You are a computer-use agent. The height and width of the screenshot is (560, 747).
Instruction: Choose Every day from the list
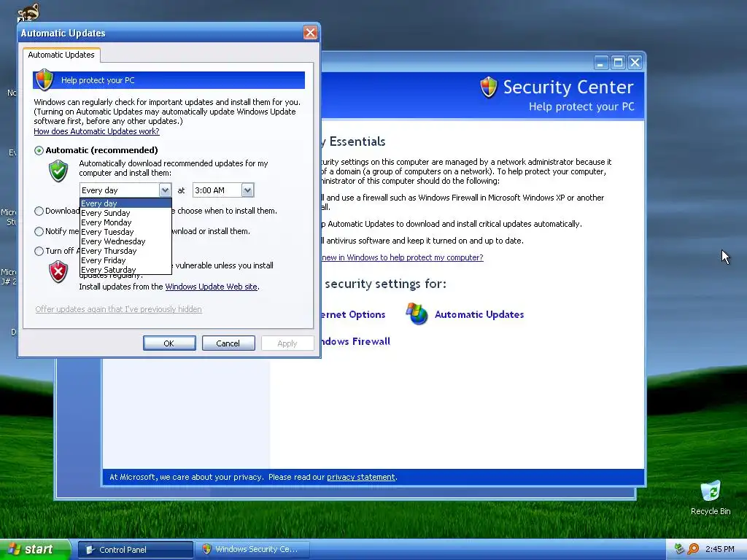pyautogui.click(x=125, y=203)
